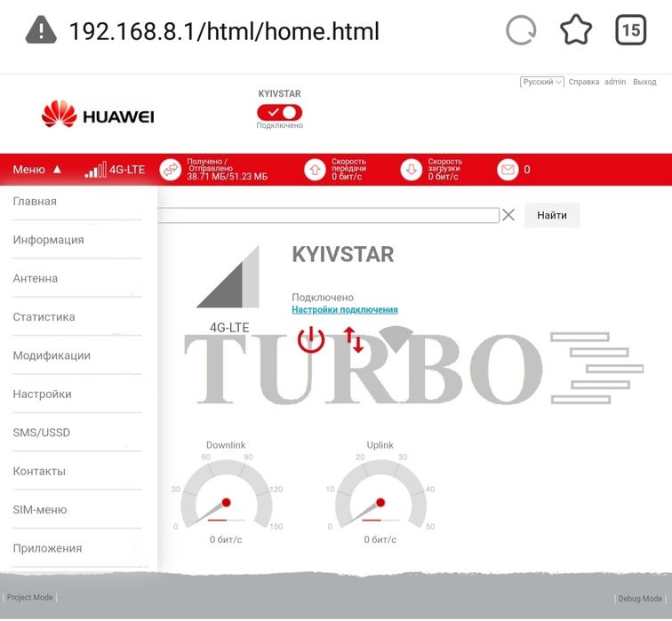Screen dimensions: 672x621
Task: Click the 4G-LTE label under signal triangle
Action: [229, 328]
